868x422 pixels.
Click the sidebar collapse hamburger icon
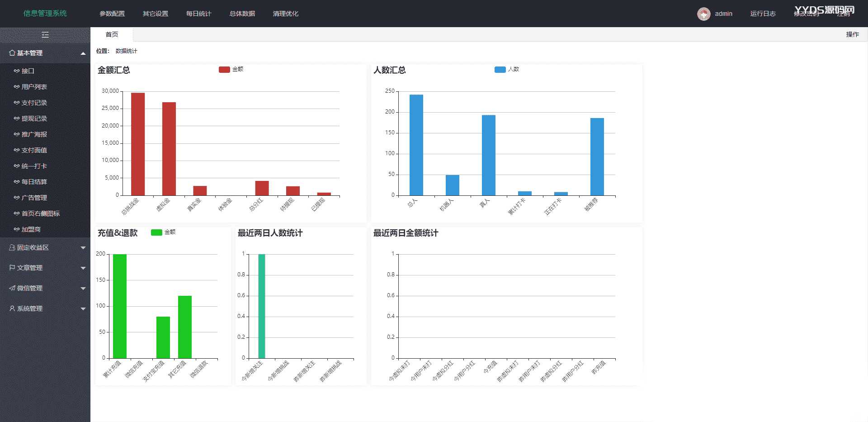pyautogui.click(x=45, y=35)
